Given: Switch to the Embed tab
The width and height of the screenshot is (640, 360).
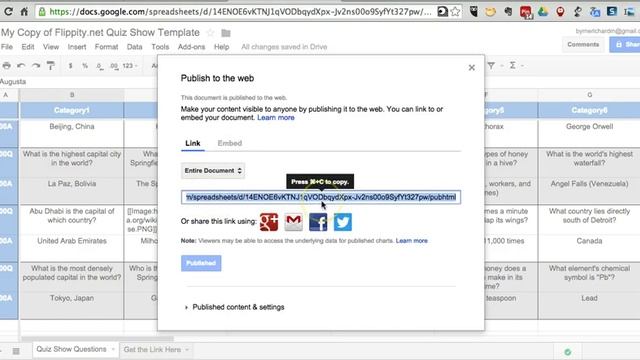Looking at the screenshot, I should (x=230, y=143).
